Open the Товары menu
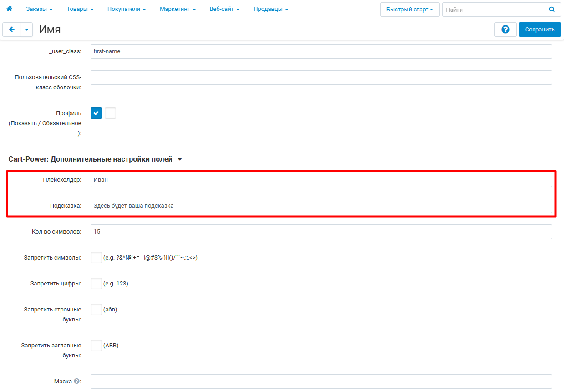564x392 pixels. tap(80, 9)
